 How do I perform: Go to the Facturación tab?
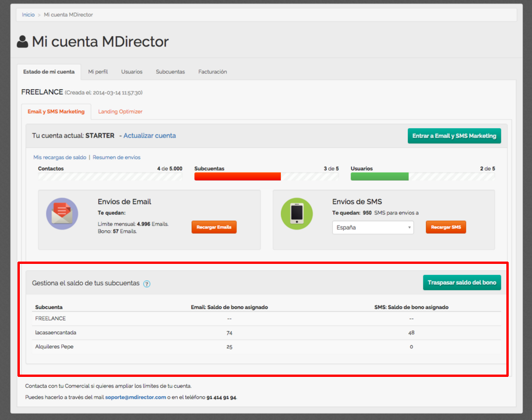(x=212, y=72)
